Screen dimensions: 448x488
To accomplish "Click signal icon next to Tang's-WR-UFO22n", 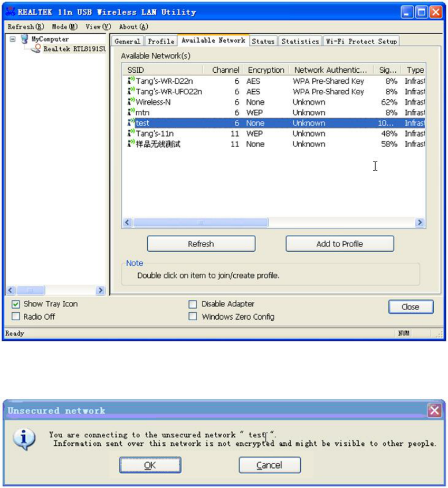I will pos(131,91).
